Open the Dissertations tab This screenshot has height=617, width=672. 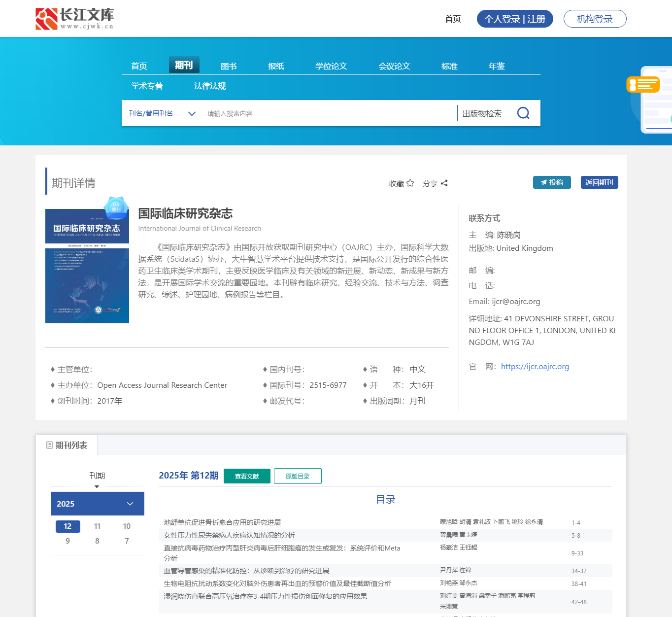click(x=331, y=66)
